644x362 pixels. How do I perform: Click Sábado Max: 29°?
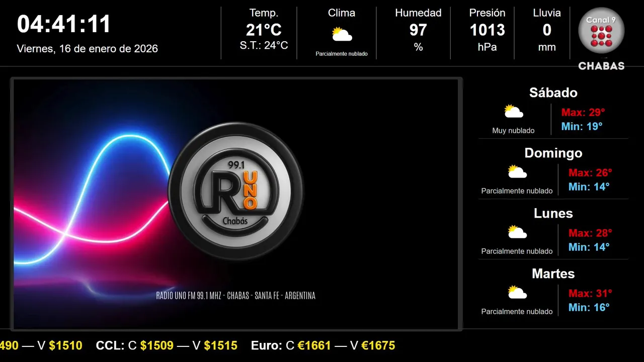[x=583, y=112]
